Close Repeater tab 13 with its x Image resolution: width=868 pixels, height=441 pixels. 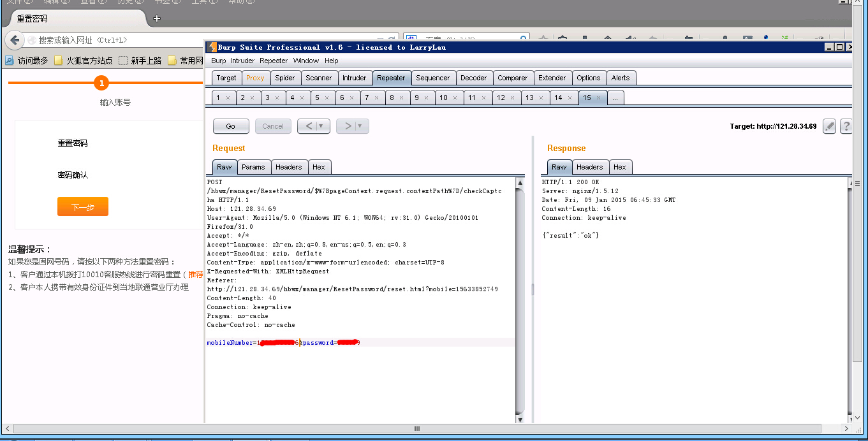tap(541, 98)
